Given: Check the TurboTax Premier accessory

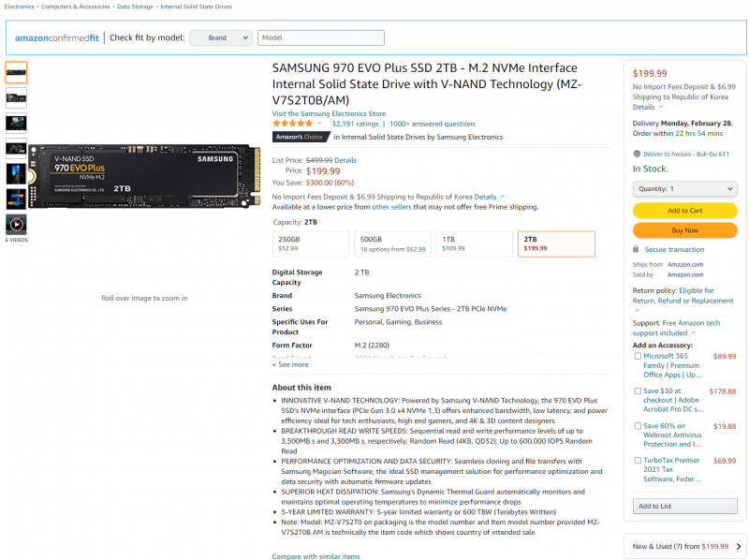Looking at the screenshot, I should [x=638, y=461].
